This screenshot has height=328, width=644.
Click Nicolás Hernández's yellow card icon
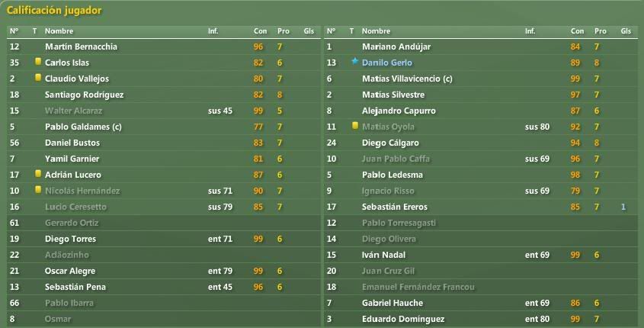[x=38, y=190]
